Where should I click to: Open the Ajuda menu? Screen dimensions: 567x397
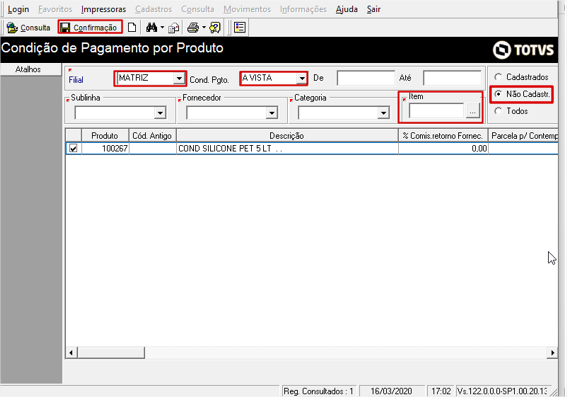click(346, 9)
